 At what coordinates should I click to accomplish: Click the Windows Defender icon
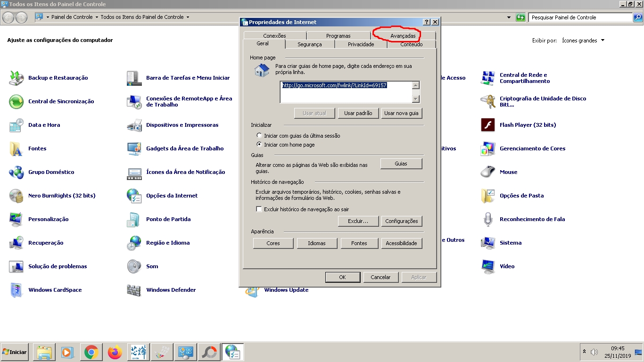134,290
